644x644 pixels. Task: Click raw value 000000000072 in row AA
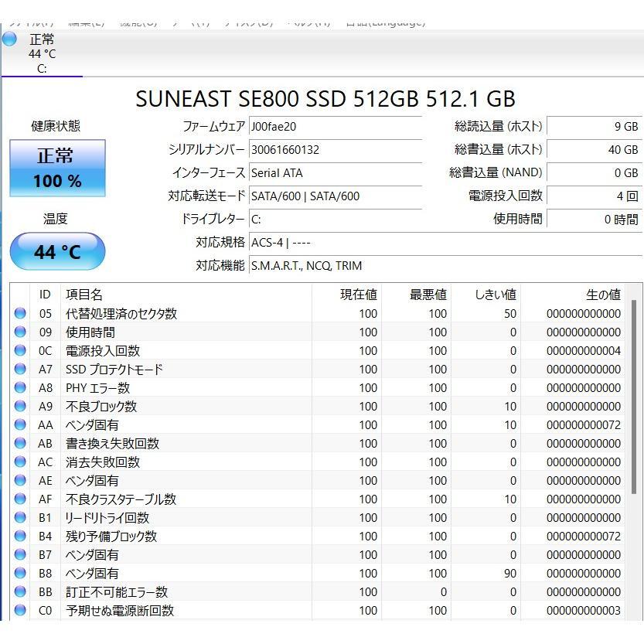(x=583, y=424)
